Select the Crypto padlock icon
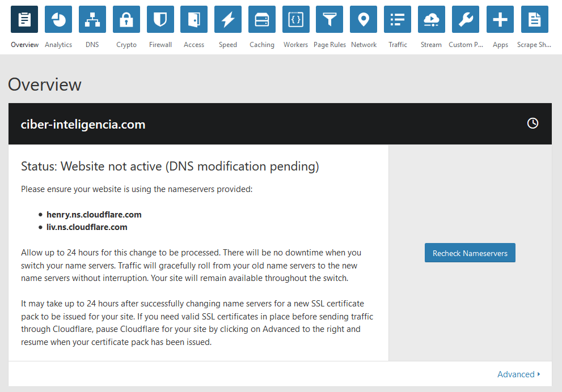The image size is (562, 392). [126, 19]
